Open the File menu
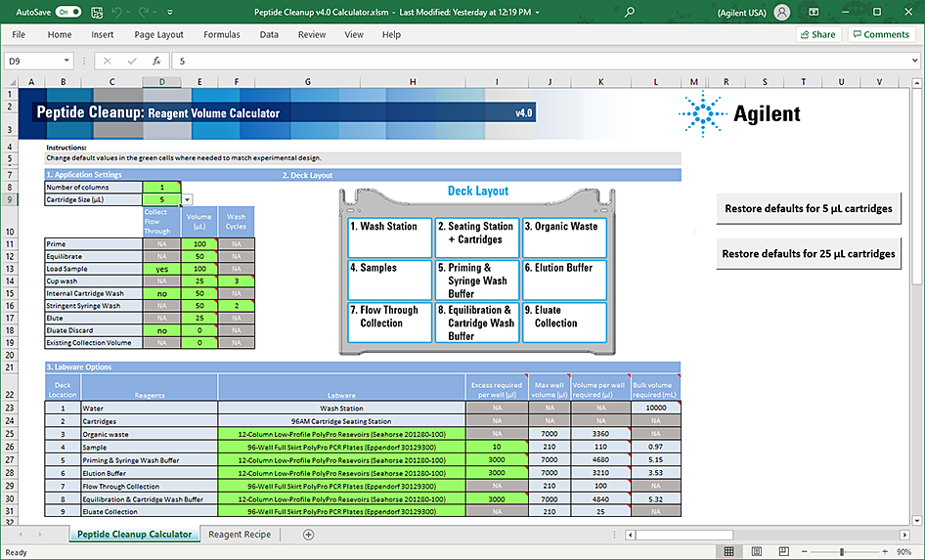The height and width of the screenshot is (560, 925). pos(19,35)
